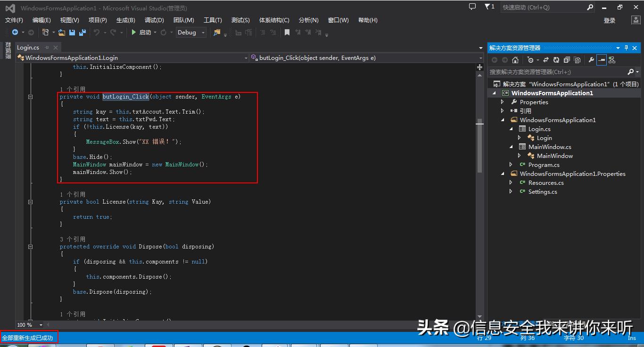The image size is (644, 347).
Task: Click the Refresh icon in Solution Explorer
Action: [x=556, y=60]
